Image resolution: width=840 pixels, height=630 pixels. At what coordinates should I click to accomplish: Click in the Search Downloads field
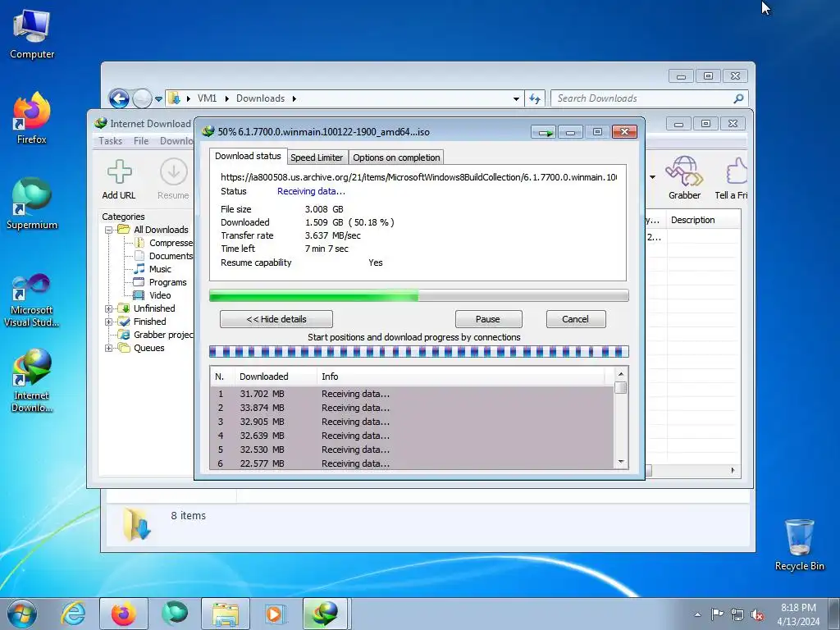[643, 98]
